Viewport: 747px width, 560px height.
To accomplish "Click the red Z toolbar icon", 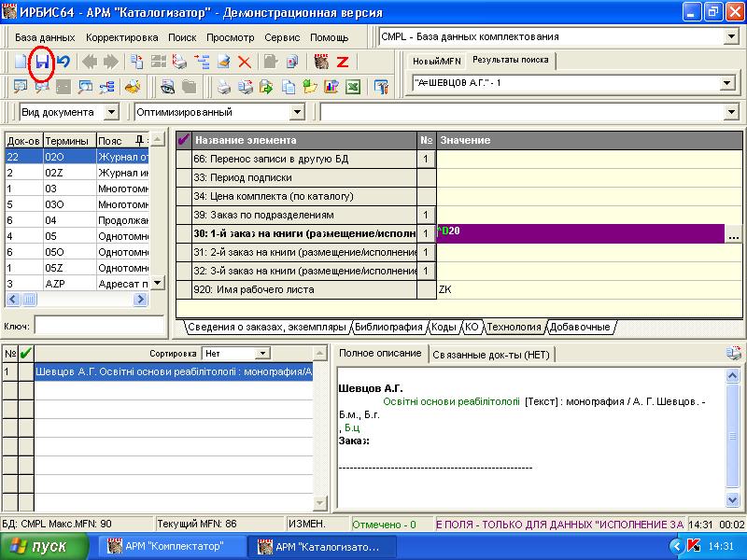I will point(343,63).
